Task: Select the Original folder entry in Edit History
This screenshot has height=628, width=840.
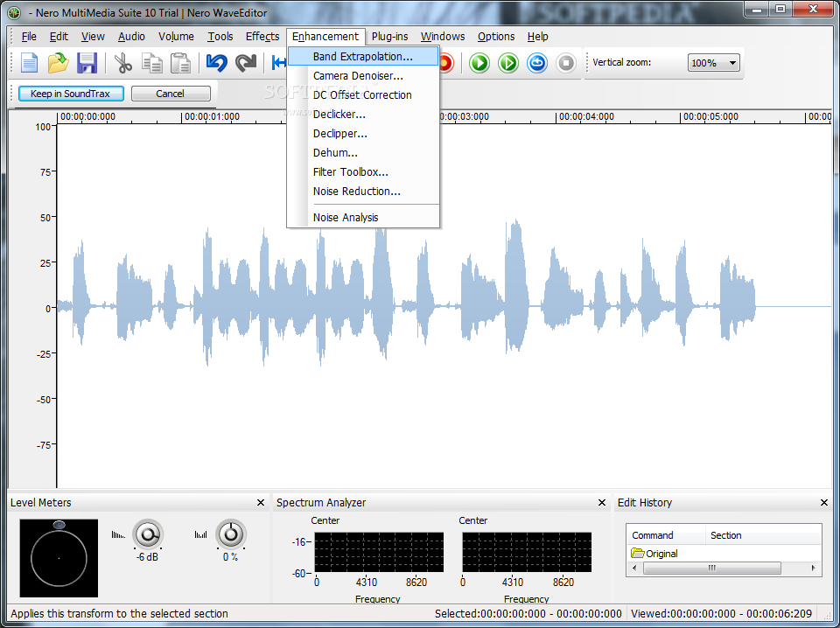Action: tap(654, 554)
